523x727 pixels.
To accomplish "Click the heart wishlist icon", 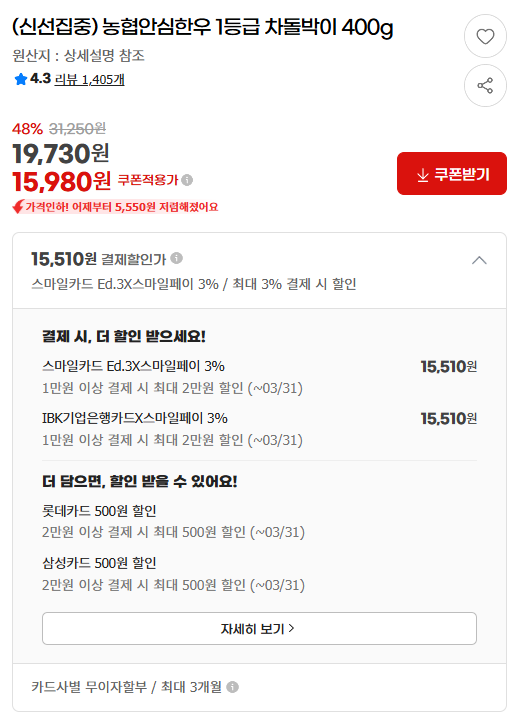I will coord(485,36).
